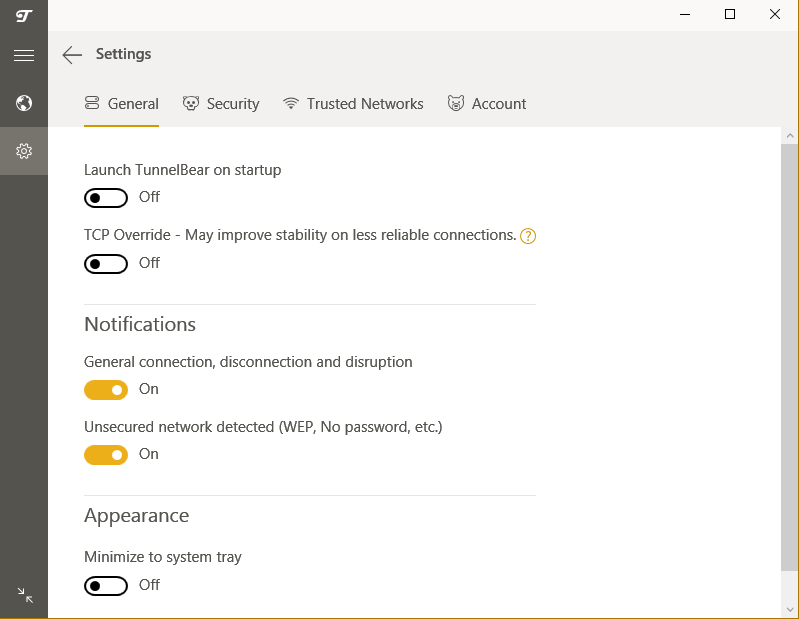
Task: Open the globe map view
Action: (x=24, y=103)
